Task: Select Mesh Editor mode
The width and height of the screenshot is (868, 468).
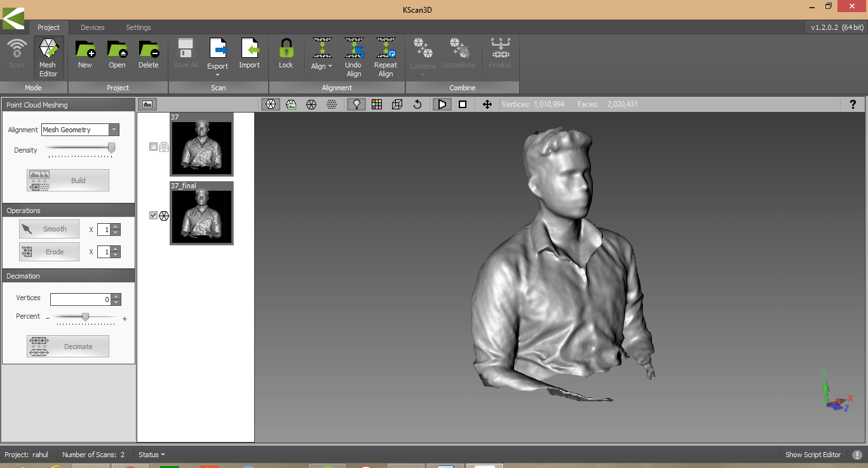Action: tap(48, 57)
